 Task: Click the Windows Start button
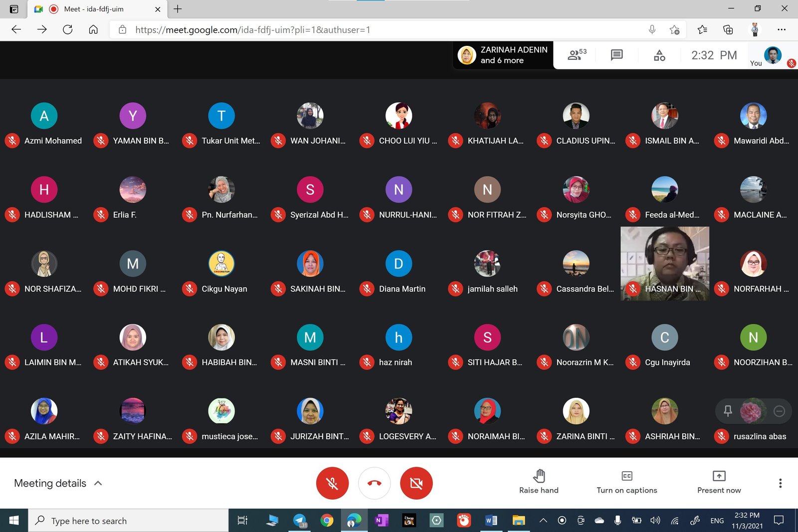point(14,521)
